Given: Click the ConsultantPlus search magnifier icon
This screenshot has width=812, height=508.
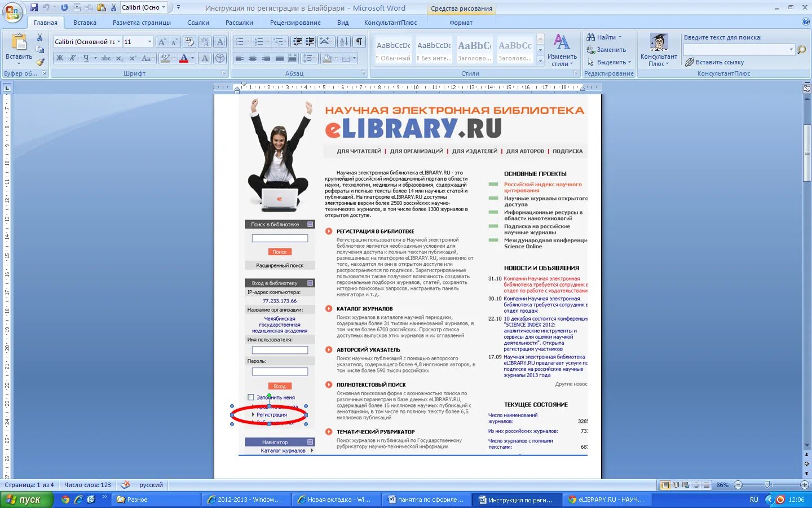Looking at the screenshot, I should (x=801, y=50).
